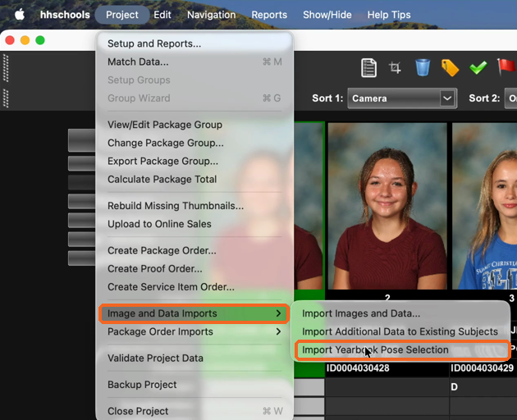Open the Reports menu
This screenshot has width=517, height=420.
coord(269,15)
